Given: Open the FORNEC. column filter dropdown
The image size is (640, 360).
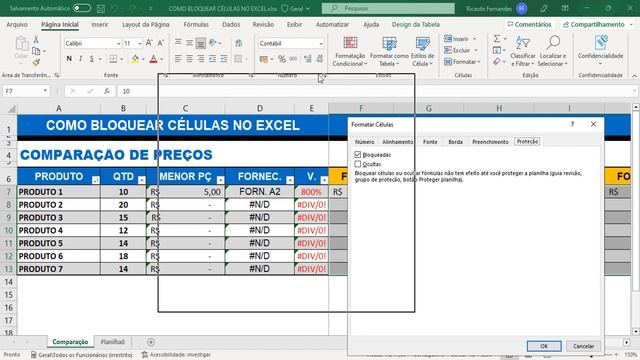Looking at the screenshot, I should point(290,180).
